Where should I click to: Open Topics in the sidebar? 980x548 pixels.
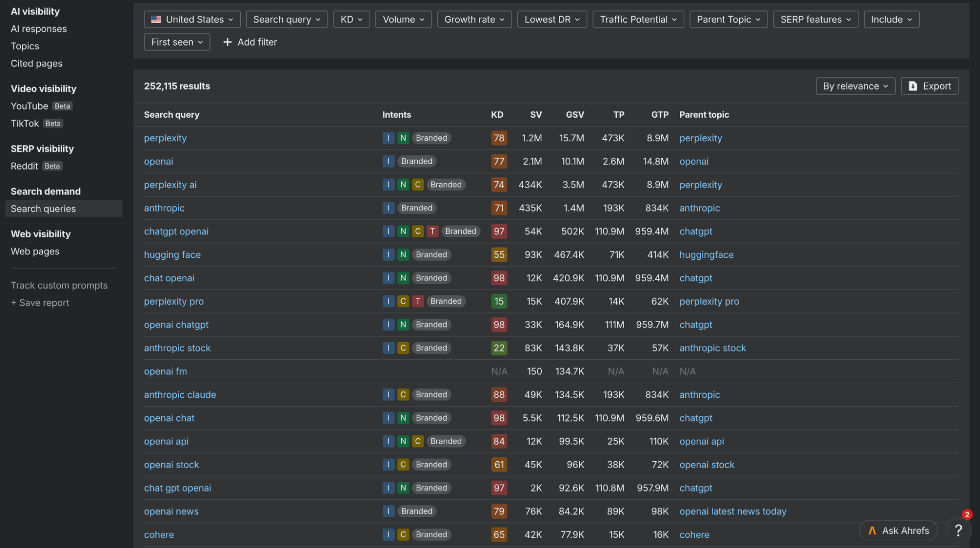tap(25, 46)
